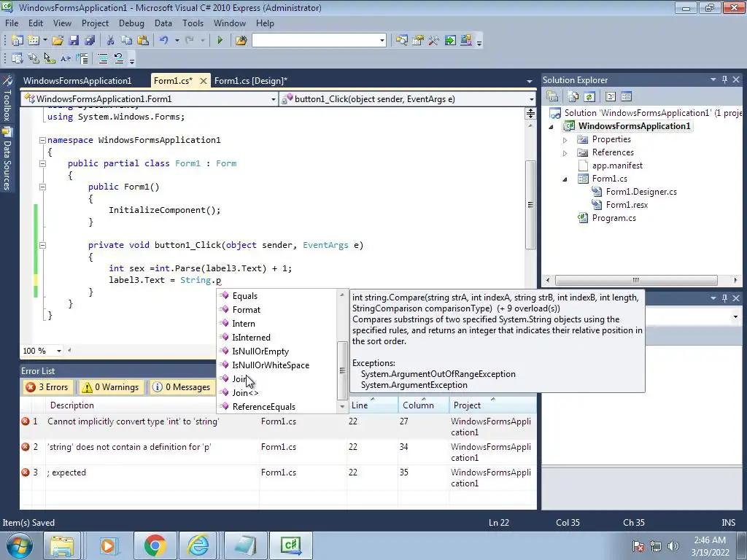Switch to Form1.cs [Design]* tab
Viewport: 747px width, 560px height.
[x=251, y=80]
